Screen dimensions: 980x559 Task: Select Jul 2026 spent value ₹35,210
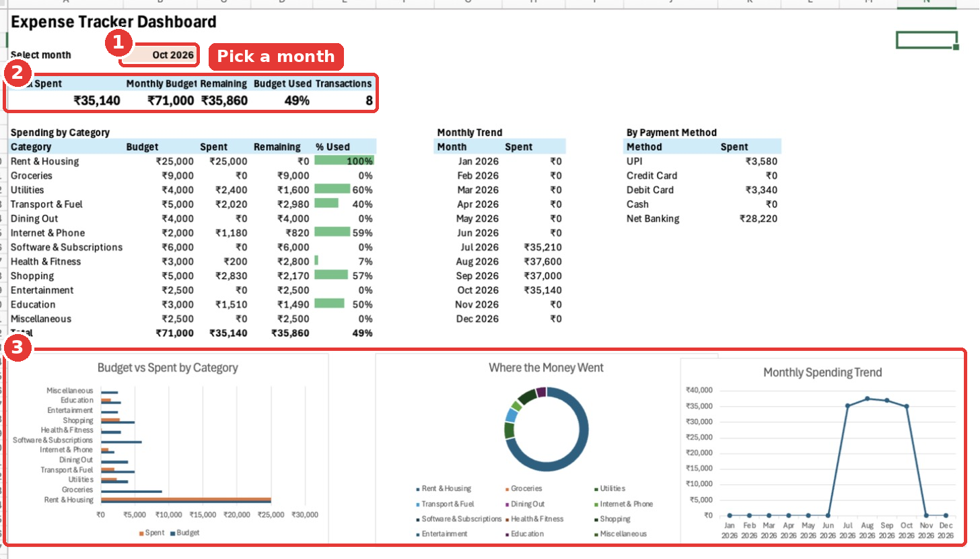pyautogui.click(x=542, y=247)
